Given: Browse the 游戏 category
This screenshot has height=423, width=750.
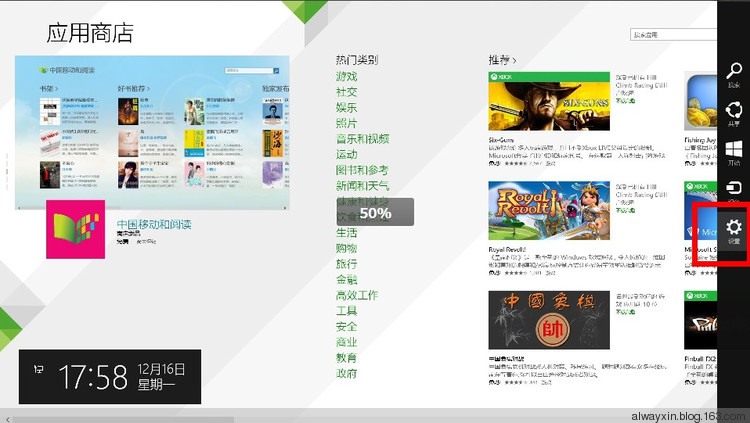Looking at the screenshot, I should pos(346,76).
